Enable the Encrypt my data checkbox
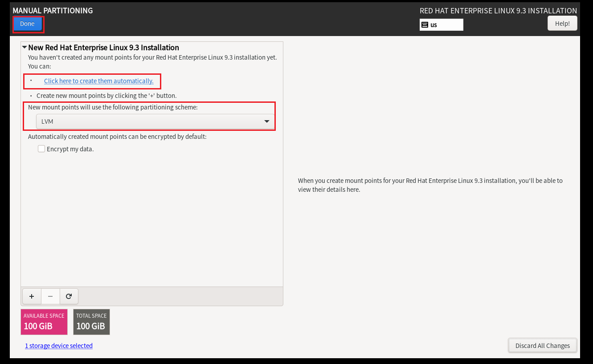This screenshot has height=364, width=593. pos(41,149)
